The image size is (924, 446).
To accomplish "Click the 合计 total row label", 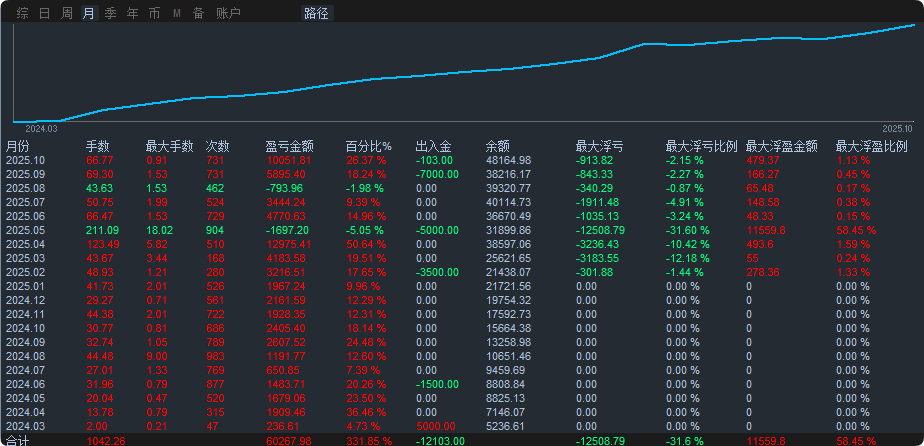I will [17, 441].
